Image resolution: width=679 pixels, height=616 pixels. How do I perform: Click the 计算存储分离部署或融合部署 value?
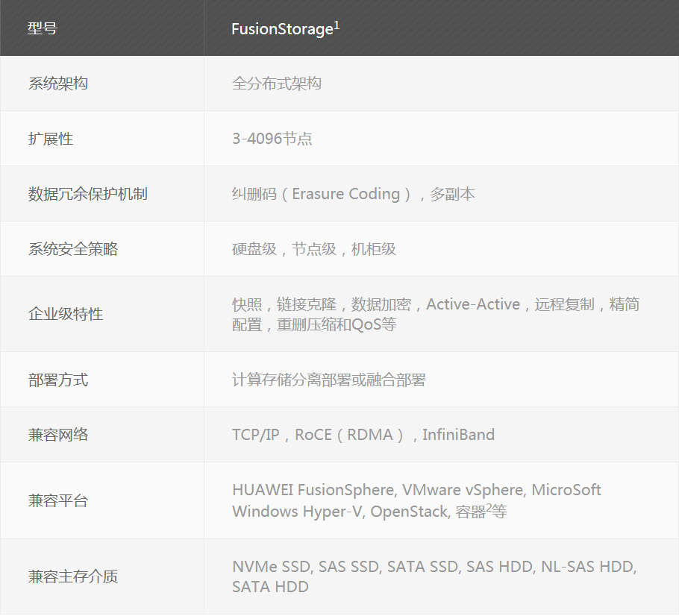329,380
